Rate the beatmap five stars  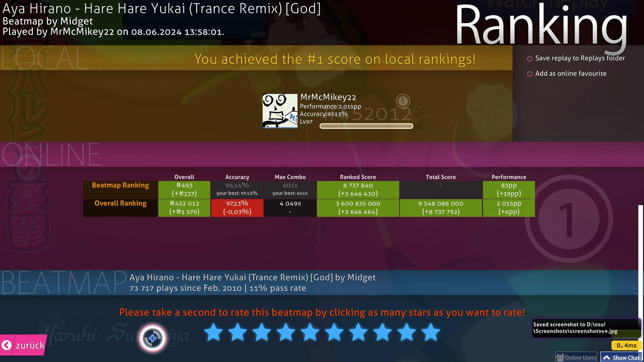click(x=310, y=332)
